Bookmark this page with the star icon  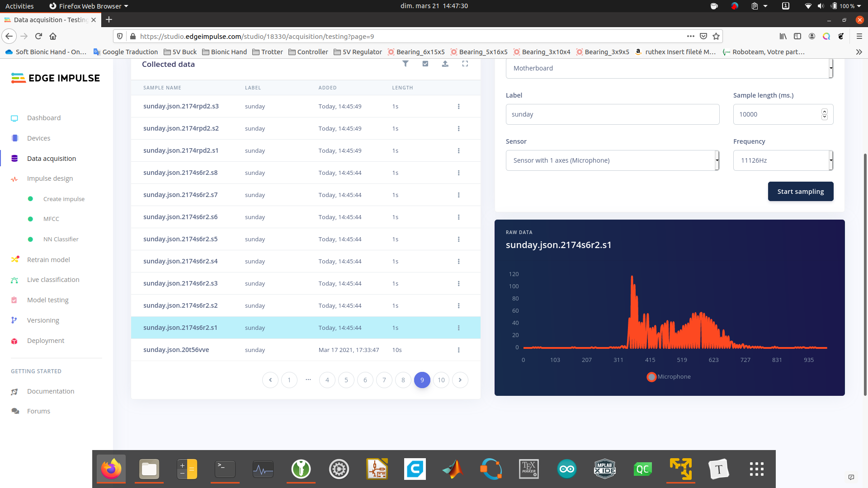[x=716, y=36]
